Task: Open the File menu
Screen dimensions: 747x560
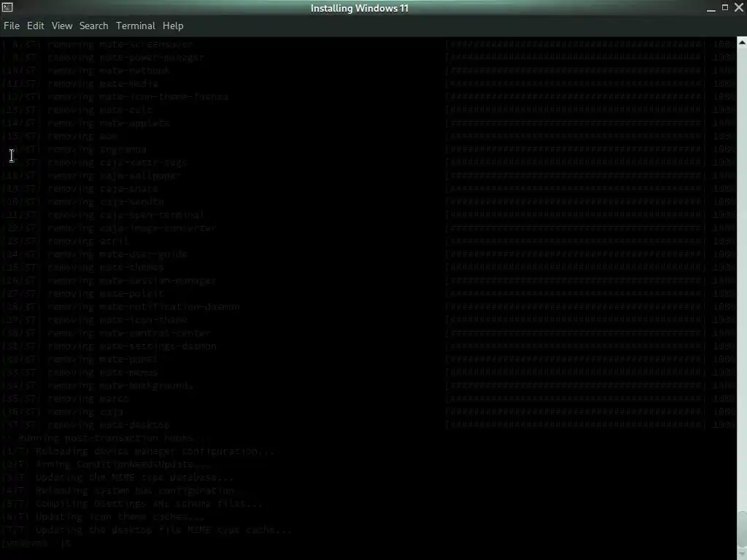Action: coord(12,26)
